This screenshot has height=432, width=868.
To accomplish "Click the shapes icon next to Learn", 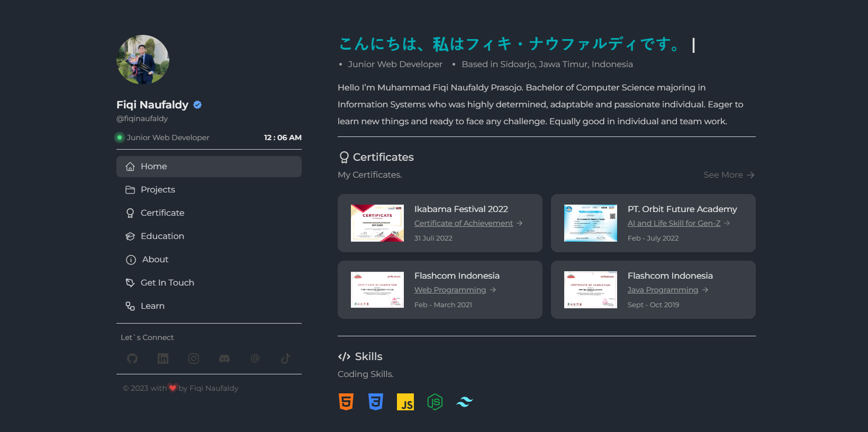I will point(130,306).
